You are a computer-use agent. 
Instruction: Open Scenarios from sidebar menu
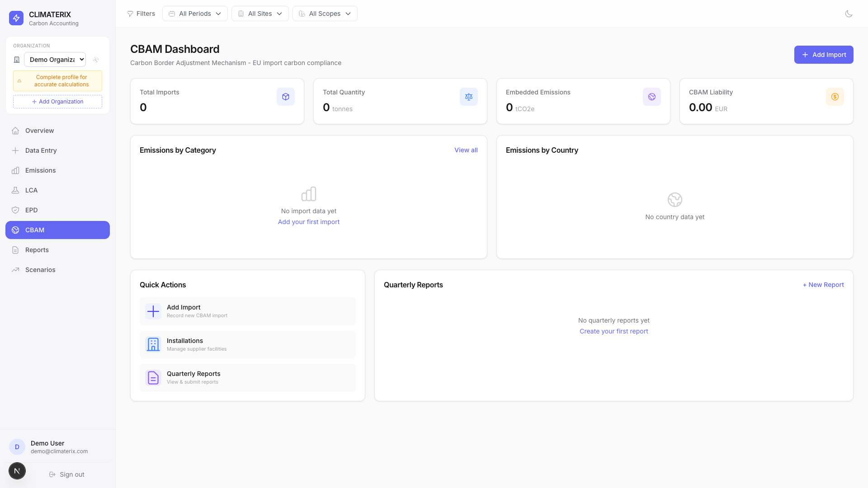point(40,270)
